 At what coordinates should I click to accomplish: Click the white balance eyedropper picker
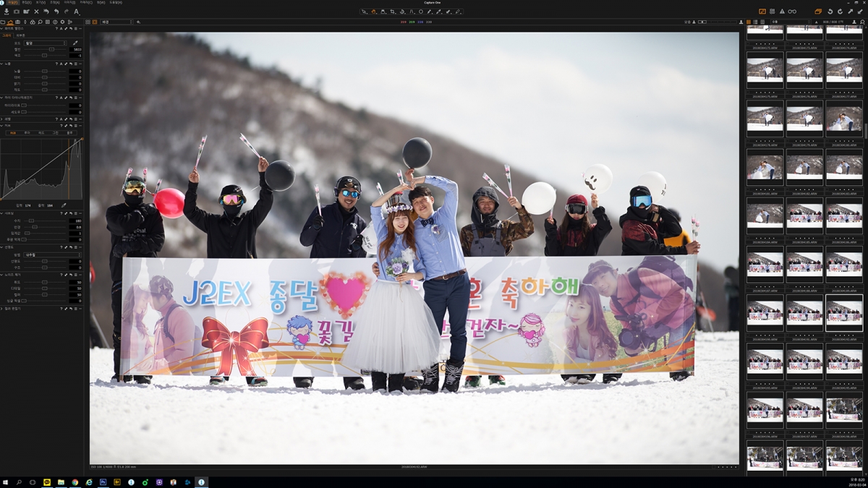click(75, 43)
